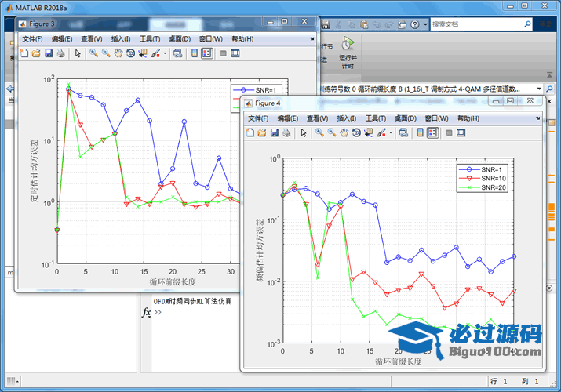The height and width of the screenshot is (392, 561).
Task: Toggle the legend button in Figure 4 toolbar
Action: (x=432, y=133)
